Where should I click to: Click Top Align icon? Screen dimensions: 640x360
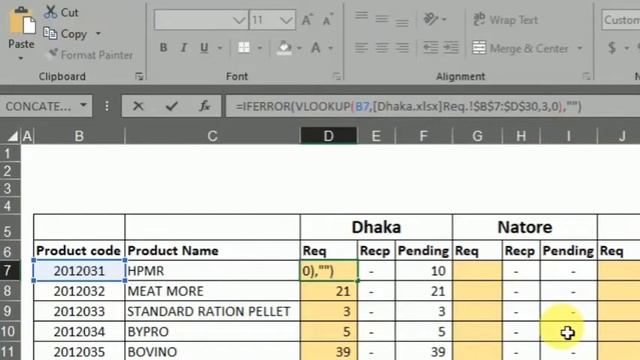pos(361,17)
